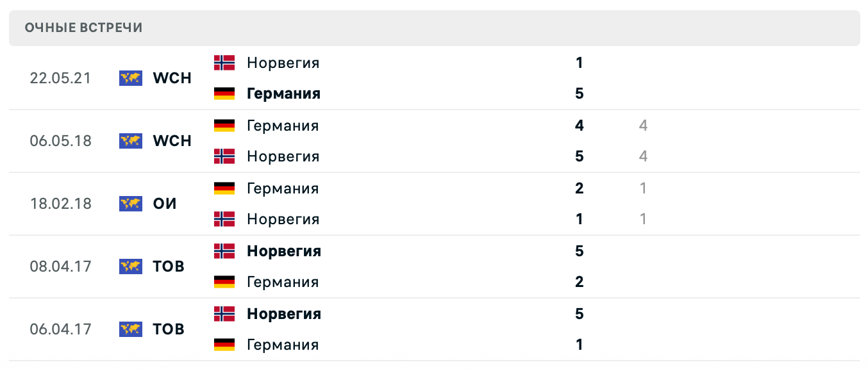Viewport: 868px width, 369px height.
Task: Click Germany flag in 22.05.21 match
Action: coord(224,94)
